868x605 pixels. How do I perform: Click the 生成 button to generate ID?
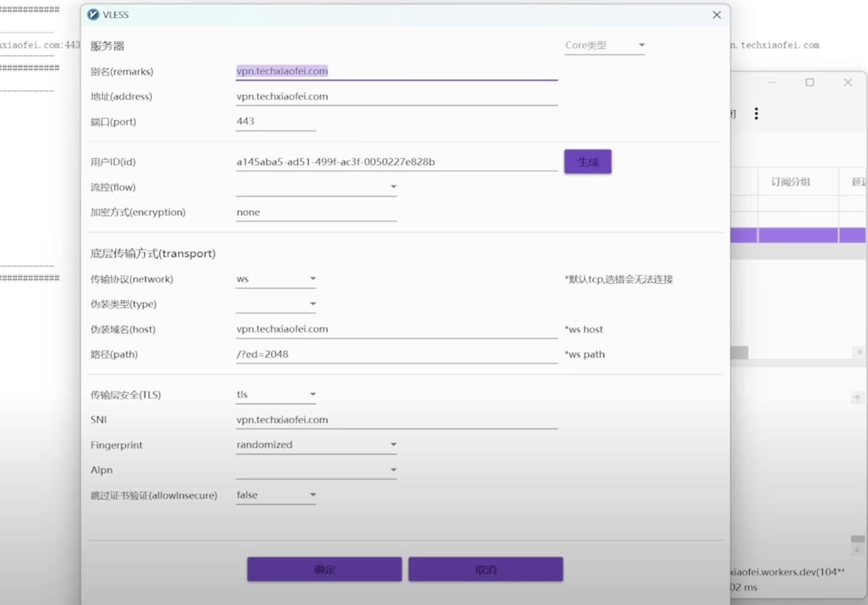[587, 162]
